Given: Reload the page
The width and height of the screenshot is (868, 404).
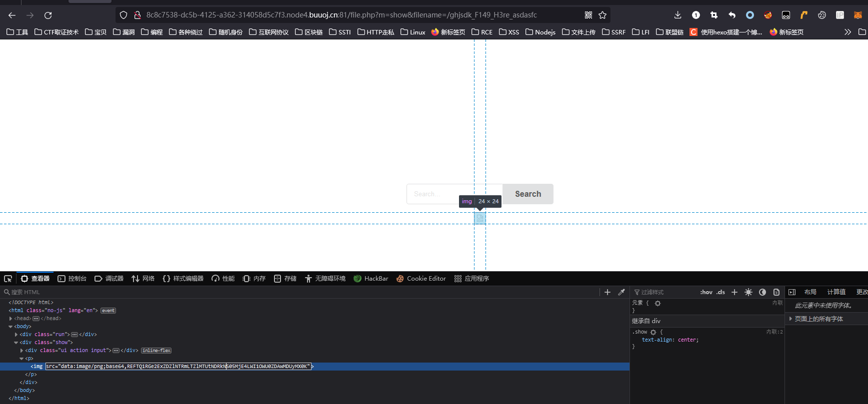Looking at the screenshot, I should tap(48, 15).
